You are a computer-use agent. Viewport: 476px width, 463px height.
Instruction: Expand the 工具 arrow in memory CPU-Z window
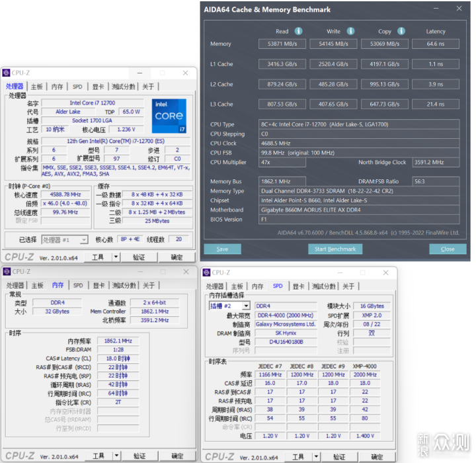click(116, 456)
